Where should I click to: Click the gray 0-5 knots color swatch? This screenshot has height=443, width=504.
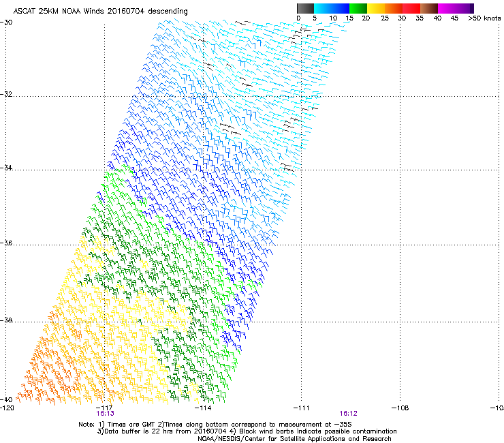click(305, 8)
